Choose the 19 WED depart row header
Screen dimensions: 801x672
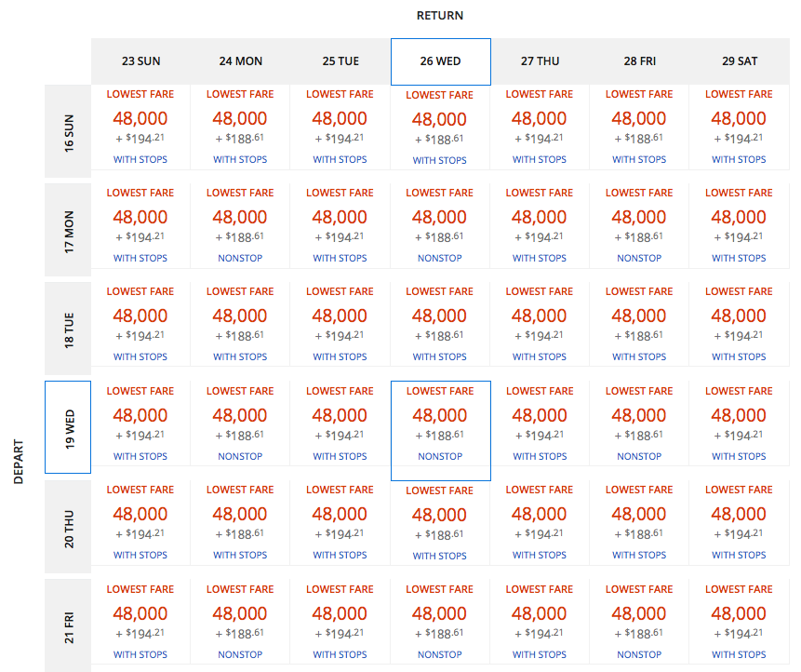click(68, 427)
